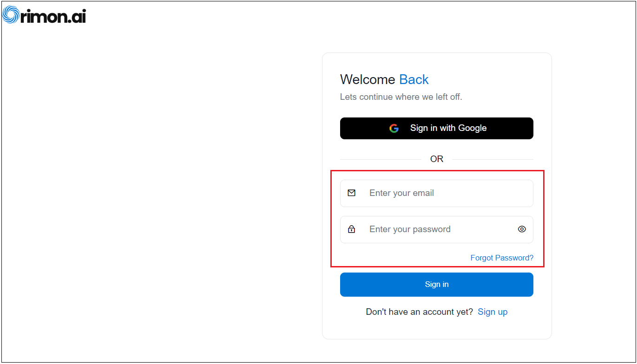Click the OR divider label

click(437, 159)
